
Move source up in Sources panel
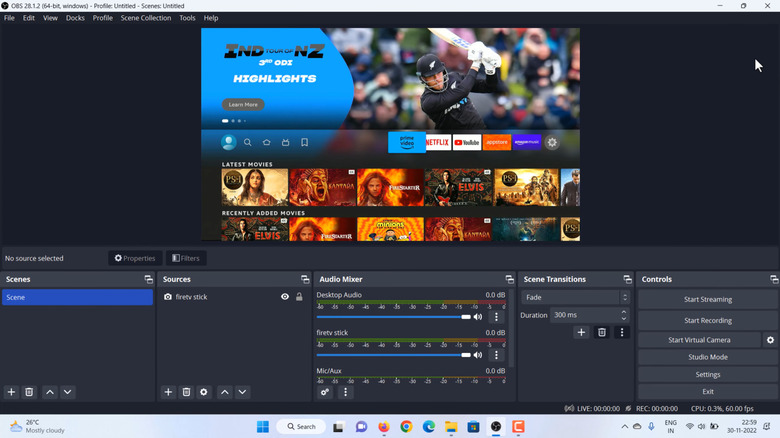(225, 392)
